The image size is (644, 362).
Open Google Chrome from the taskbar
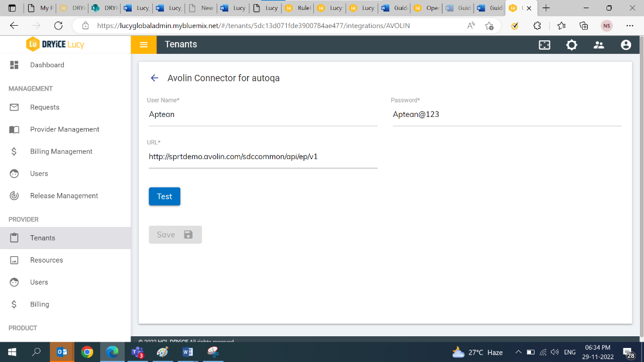[87, 352]
